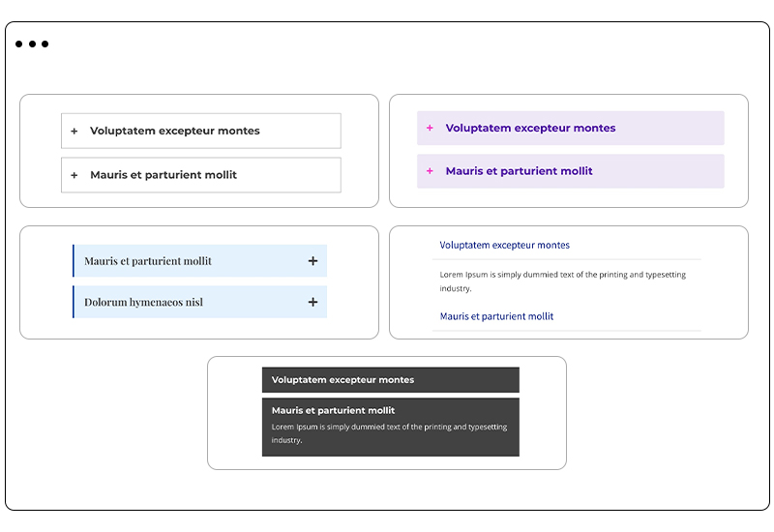Expand white bordered Mauris et parturient mollit accordion
This screenshot has height=532, width=774.
point(164,175)
